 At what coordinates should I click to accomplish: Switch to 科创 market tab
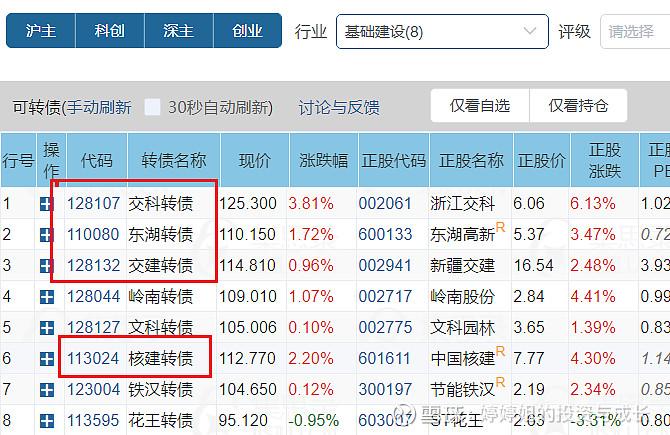click(110, 31)
